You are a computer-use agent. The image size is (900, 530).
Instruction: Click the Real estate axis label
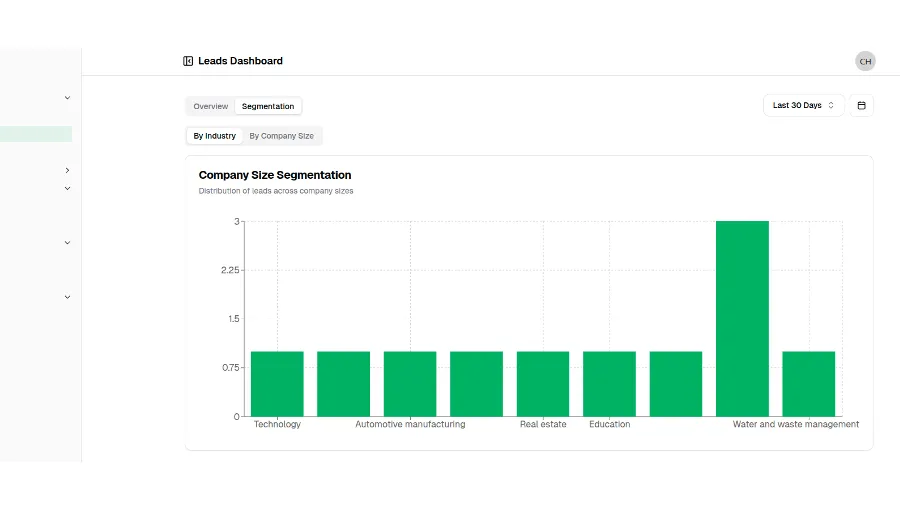[543, 424]
